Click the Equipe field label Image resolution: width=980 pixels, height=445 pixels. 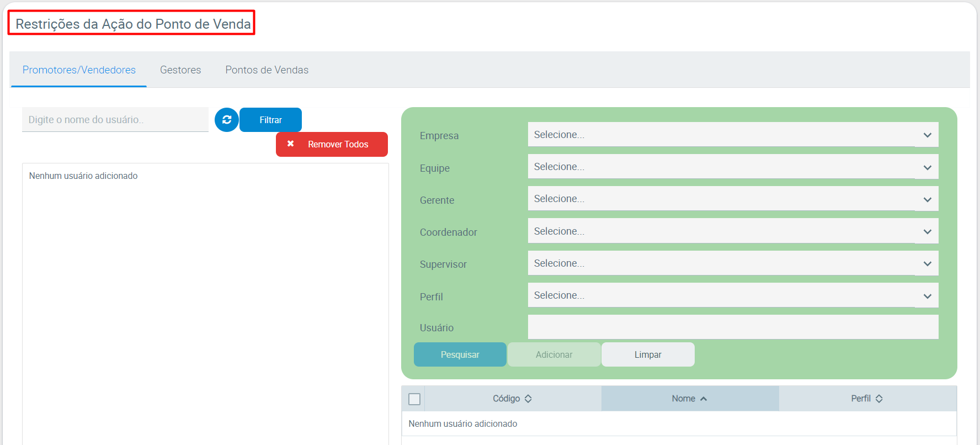click(x=435, y=168)
